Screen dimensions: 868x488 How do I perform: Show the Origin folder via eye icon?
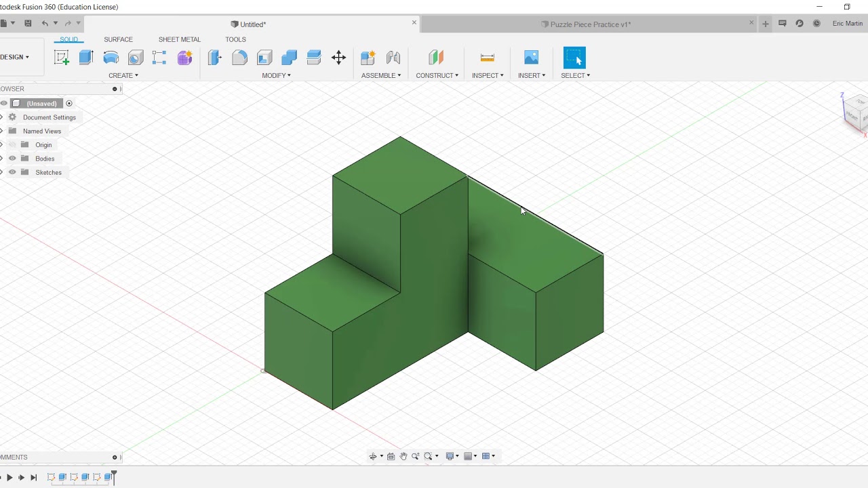point(12,144)
